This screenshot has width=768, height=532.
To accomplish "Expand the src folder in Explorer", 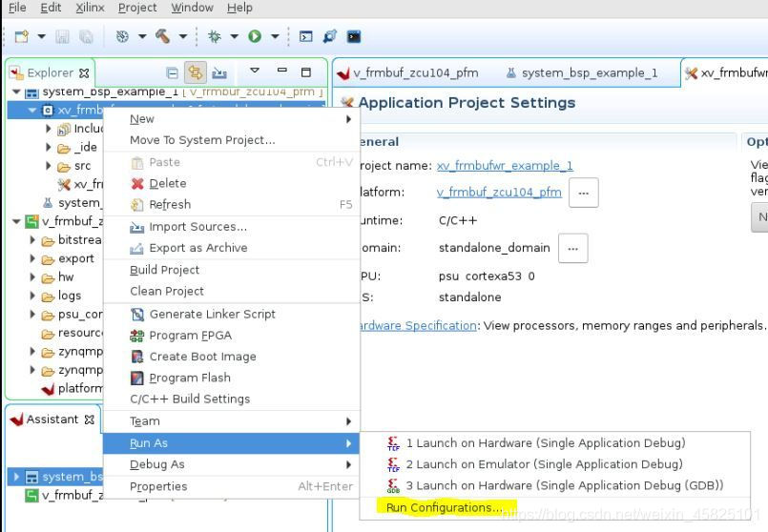I will tap(48, 166).
